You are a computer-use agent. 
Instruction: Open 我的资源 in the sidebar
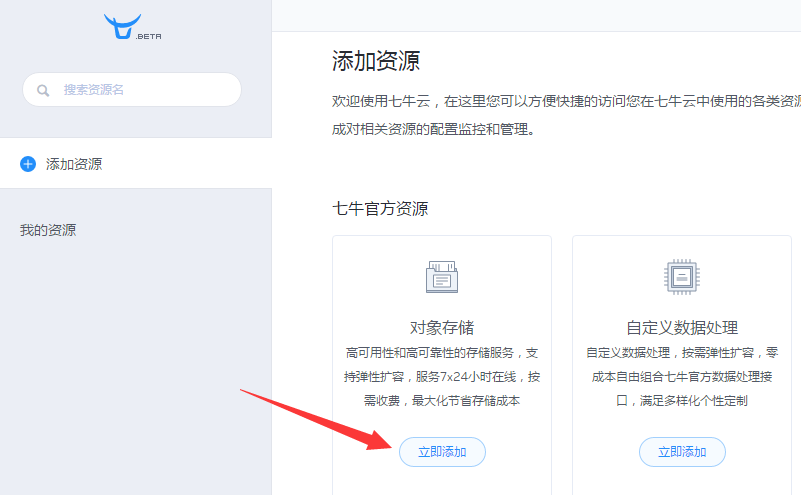[48, 230]
